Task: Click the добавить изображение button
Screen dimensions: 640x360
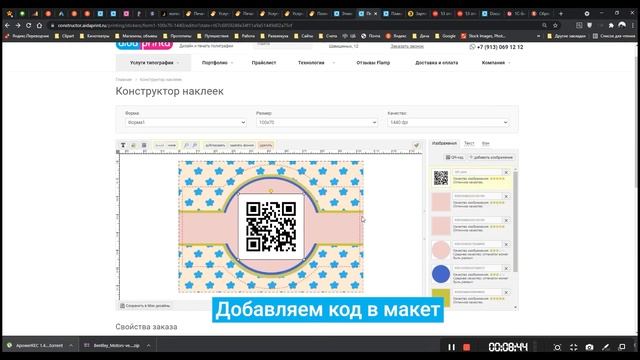Action: click(x=491, y=157)
